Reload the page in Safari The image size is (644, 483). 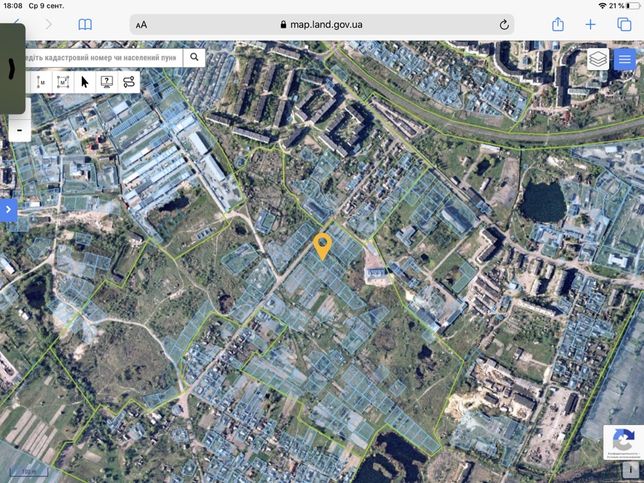pyautogui.click(x=504, y=25)
